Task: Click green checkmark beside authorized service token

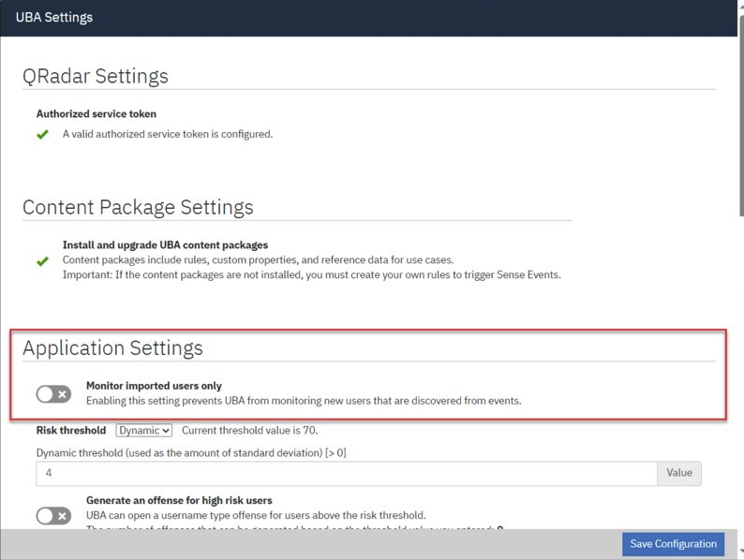Action: (43, 135)
